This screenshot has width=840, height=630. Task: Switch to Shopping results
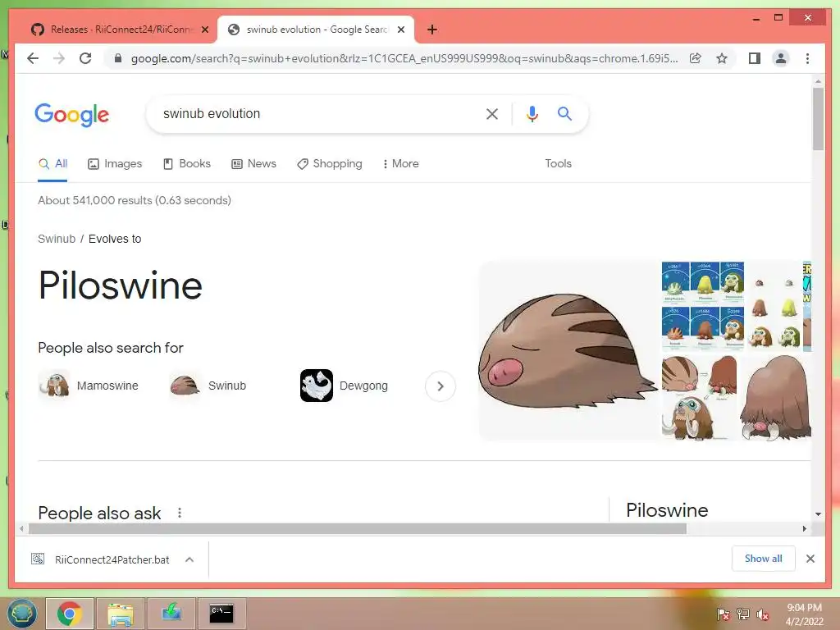[x=330, y=164]
